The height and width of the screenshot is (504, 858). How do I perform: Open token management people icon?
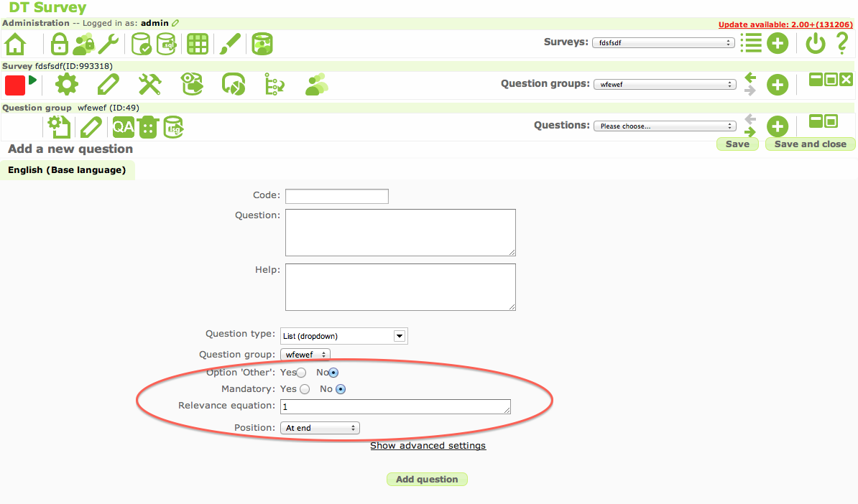pos(316,85)
